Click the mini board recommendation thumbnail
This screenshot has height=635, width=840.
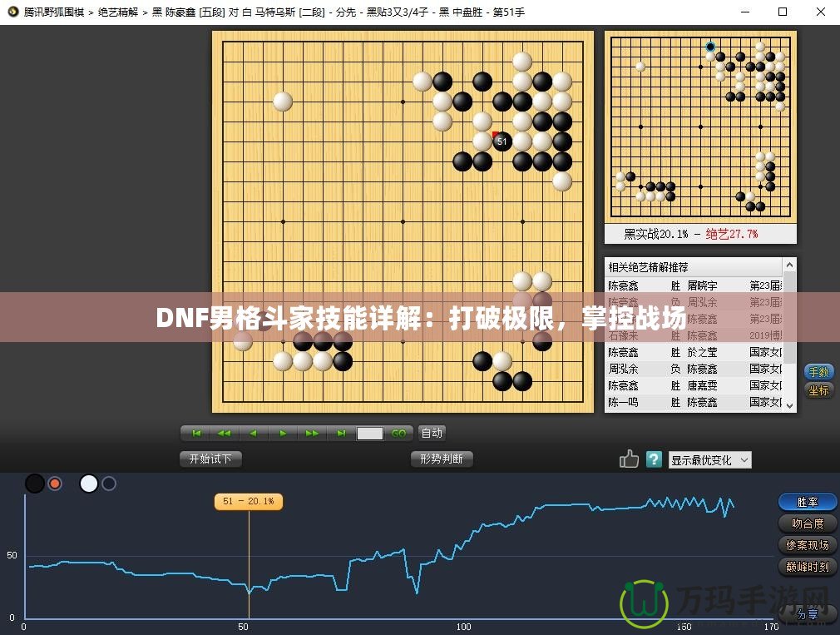tap(700, 127)
